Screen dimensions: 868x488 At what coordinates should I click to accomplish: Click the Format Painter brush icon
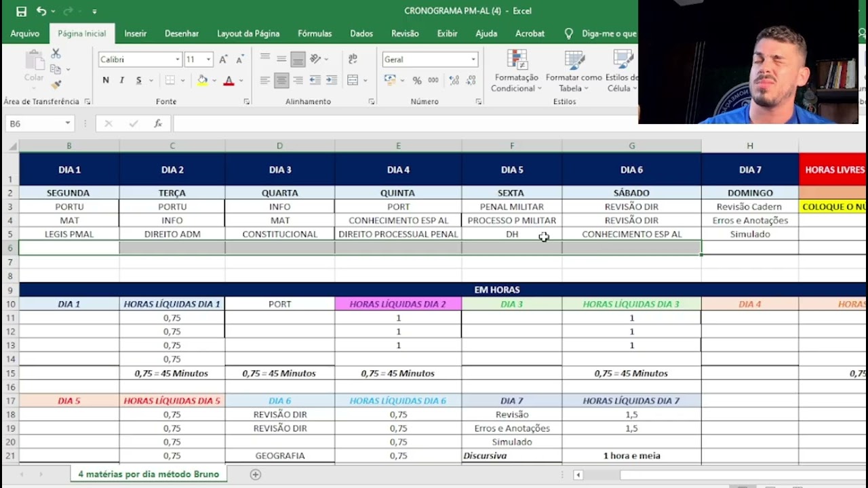click(56, 85)
